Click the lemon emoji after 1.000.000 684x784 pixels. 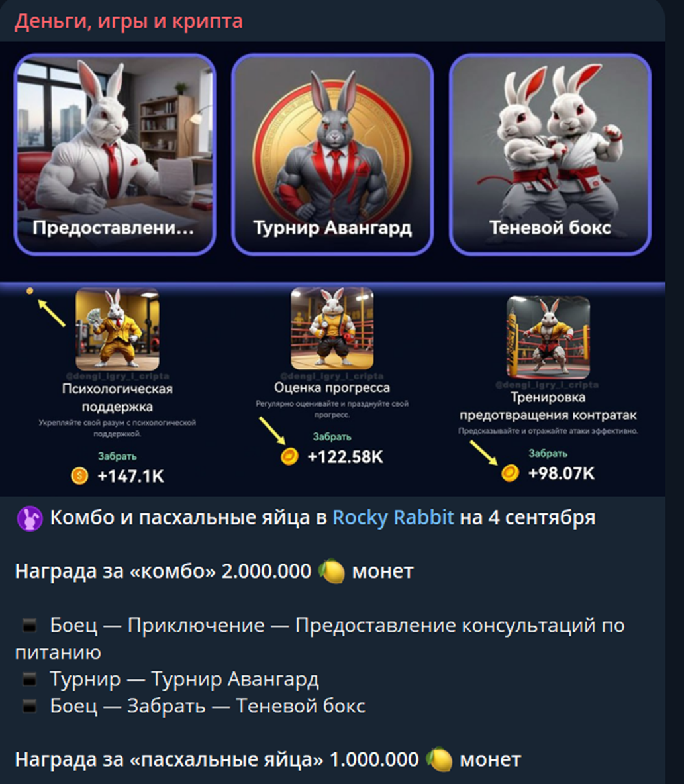(x=440, y=759)
